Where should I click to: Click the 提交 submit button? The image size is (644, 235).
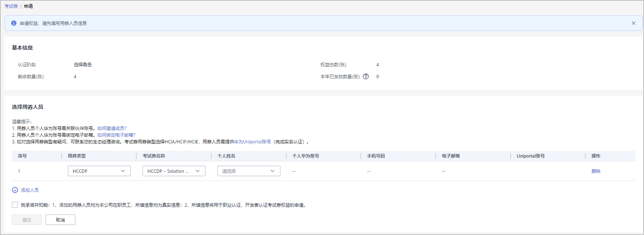click(x=27, y=220)
